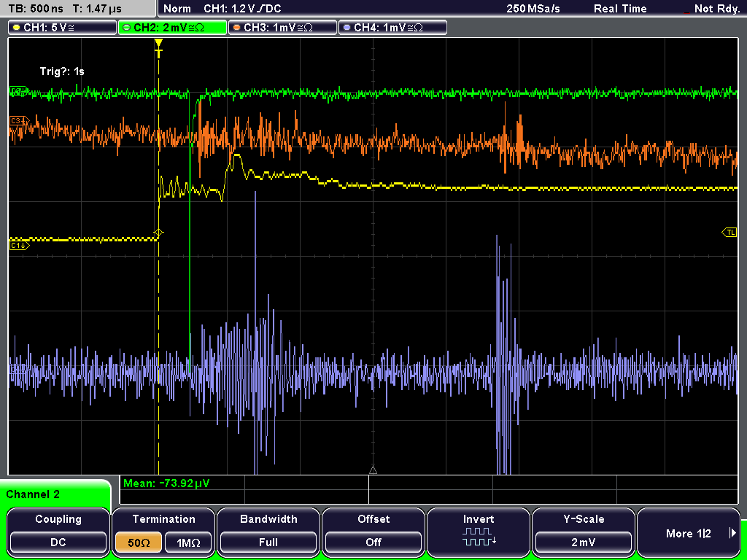
Task: Select the CH4: 1 mV channel tab
Action: pos(392,28)
